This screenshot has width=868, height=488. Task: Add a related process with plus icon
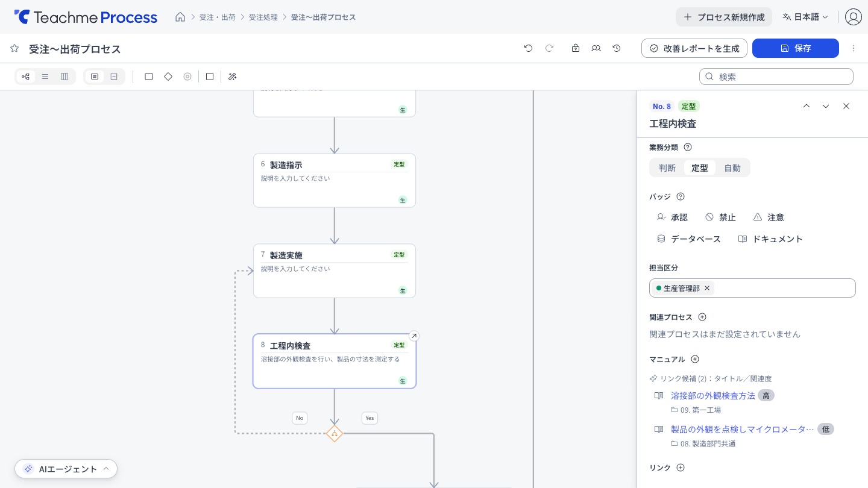point(702,317)
